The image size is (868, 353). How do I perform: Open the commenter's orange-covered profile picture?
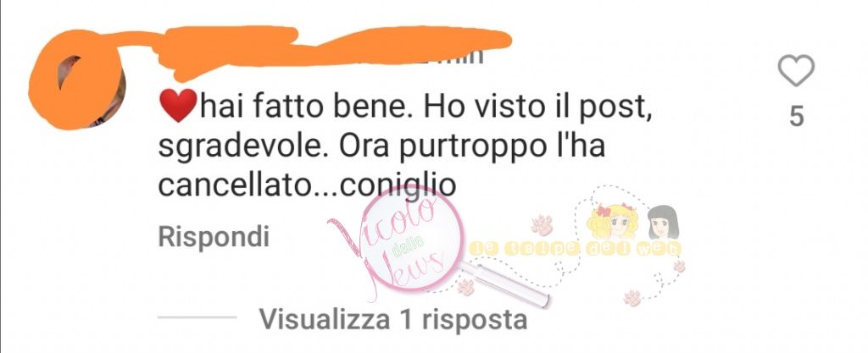click(77, 80)
